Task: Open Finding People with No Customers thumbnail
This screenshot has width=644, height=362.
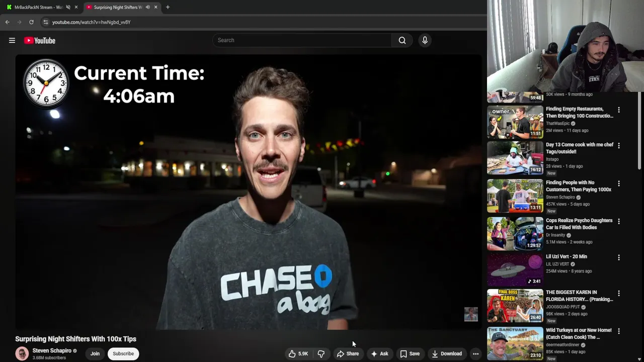Action: pyautogui.click(x=515, y=196)
